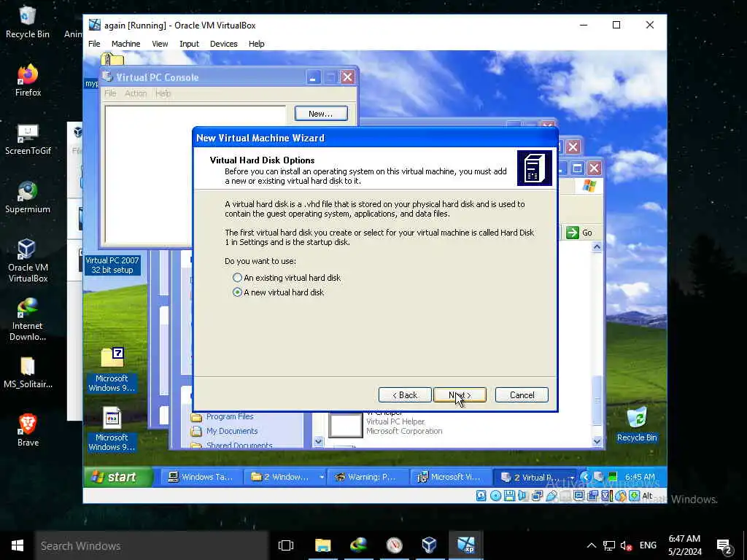
Task: Switch to 'Windows Ta...' XP taskbar button
Action: 201,477
